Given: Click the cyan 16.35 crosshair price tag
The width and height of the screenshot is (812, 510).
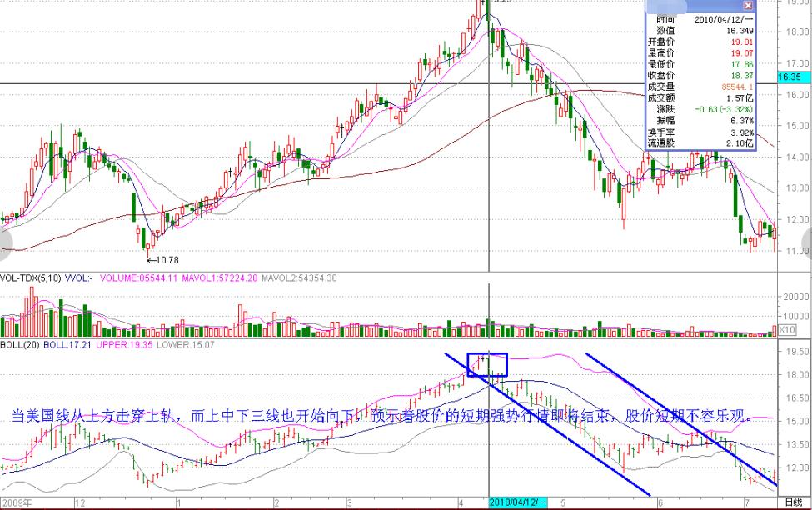Looking at the screenshot, I should pos(793,77).
